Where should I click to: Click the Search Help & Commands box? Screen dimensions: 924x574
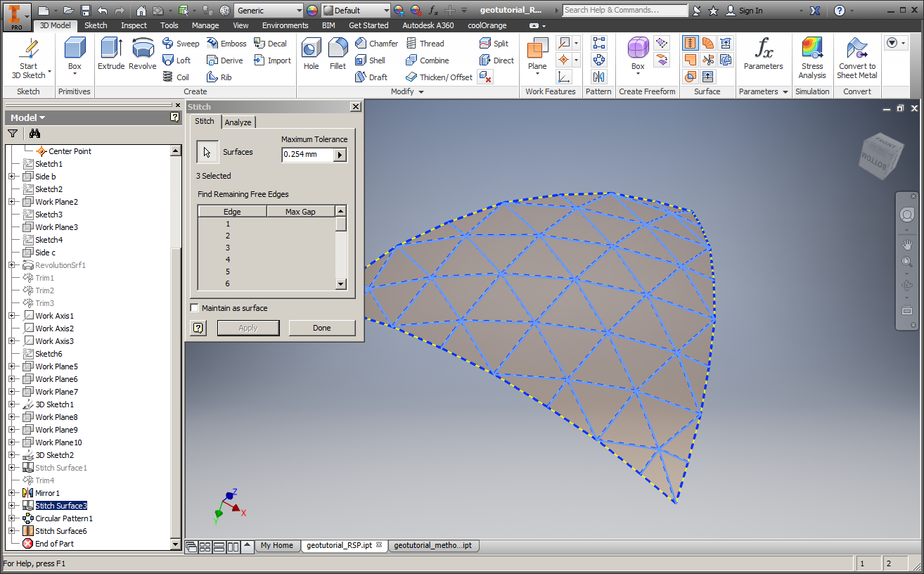coord(626,11)
